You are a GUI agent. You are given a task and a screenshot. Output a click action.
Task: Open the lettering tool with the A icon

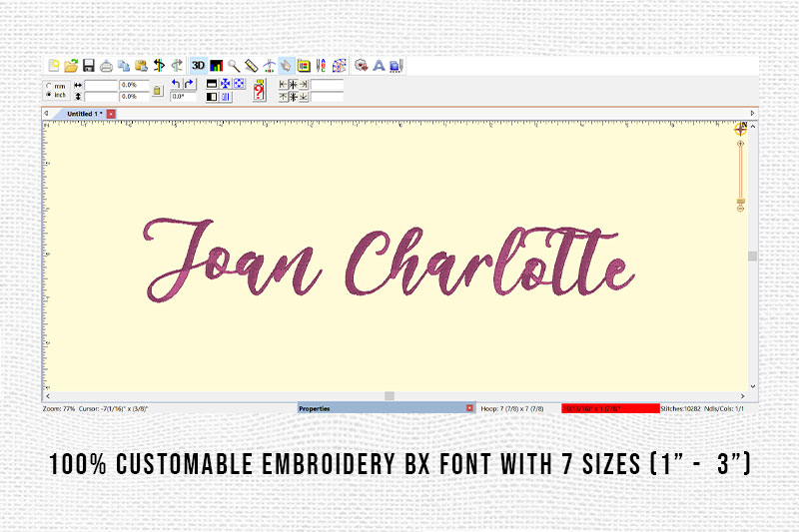(x=379, y=66)
